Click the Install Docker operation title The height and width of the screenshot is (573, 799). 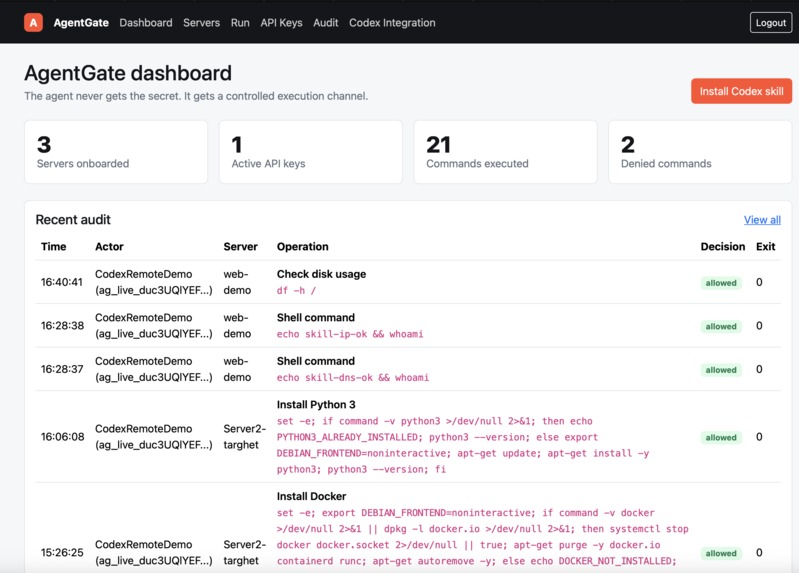(311, 497)
